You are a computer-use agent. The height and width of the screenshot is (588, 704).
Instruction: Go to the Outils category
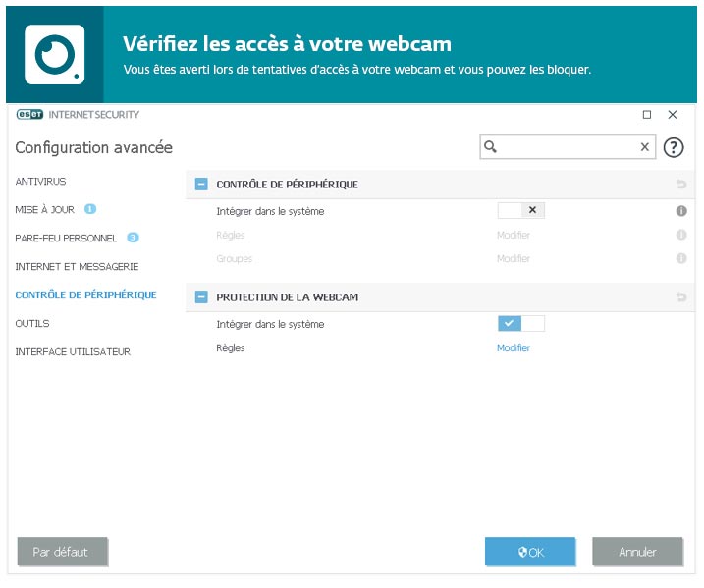tap(32, 323)
